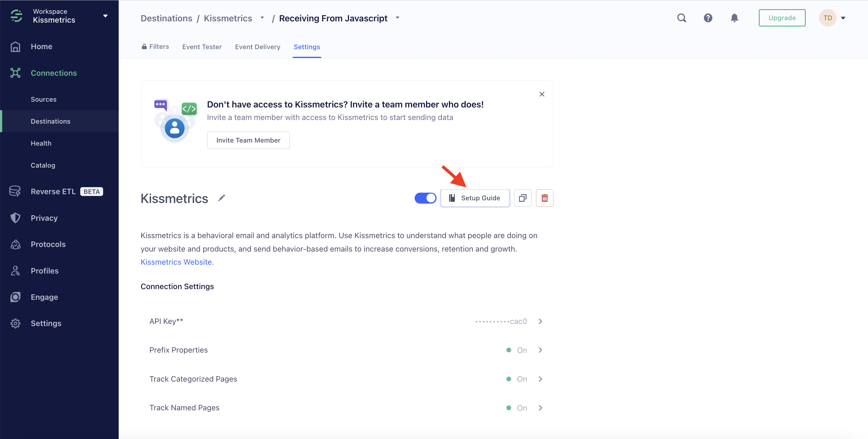Open the notifications bell

[734, 18]
